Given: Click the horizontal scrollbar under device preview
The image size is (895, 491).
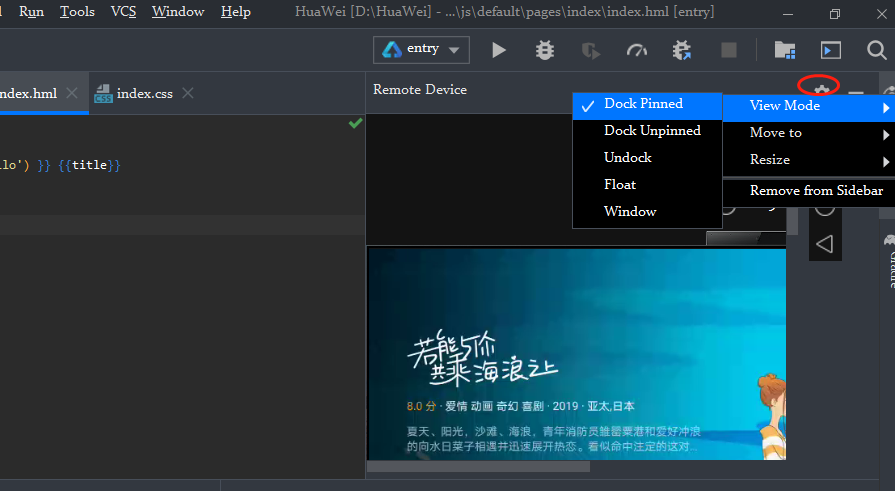Looking at the screenshot, I should (x=478, y=466).
